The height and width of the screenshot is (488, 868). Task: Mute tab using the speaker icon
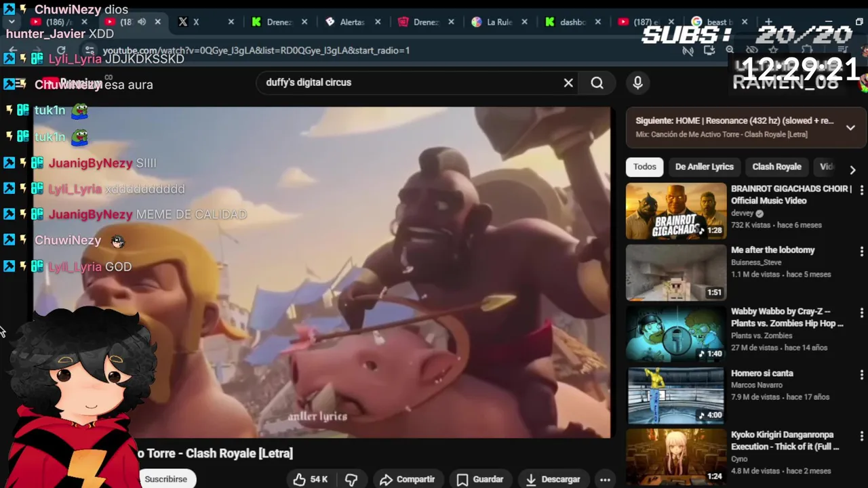tap(142, 22)
